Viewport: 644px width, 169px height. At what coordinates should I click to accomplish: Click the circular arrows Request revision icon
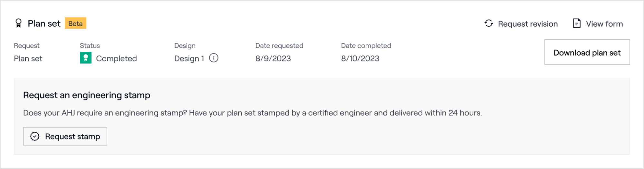(x=489, y=23)
